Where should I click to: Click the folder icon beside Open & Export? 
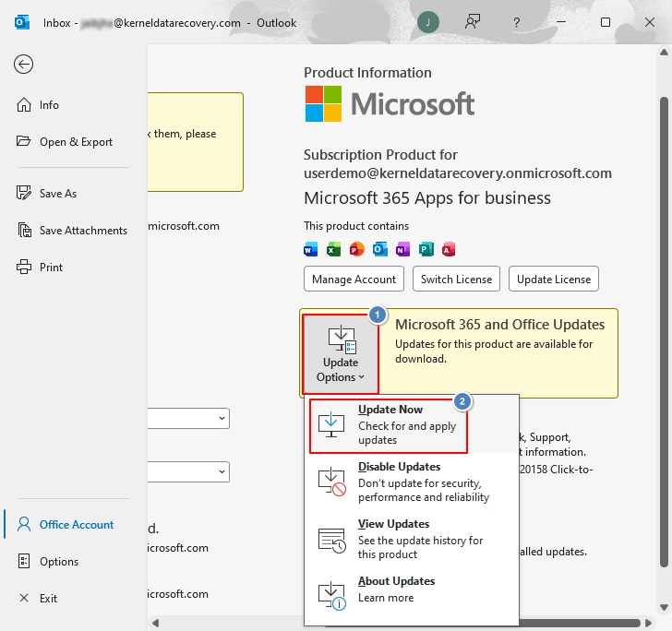click(24, 141)
